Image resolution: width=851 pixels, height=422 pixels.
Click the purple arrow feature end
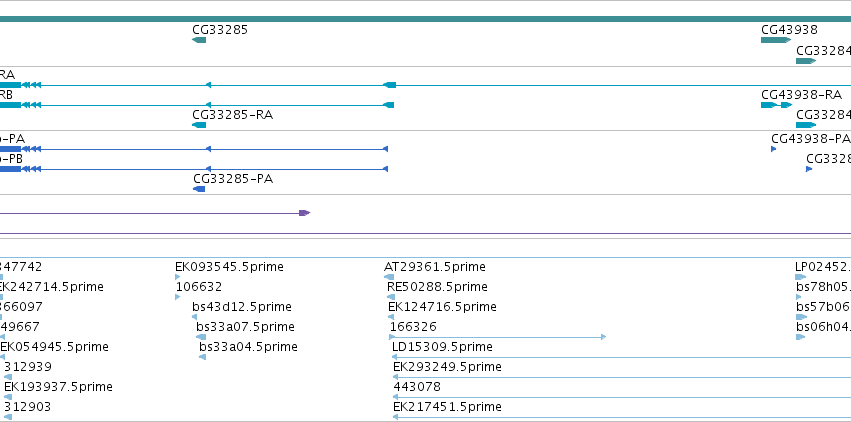(304, 213)
